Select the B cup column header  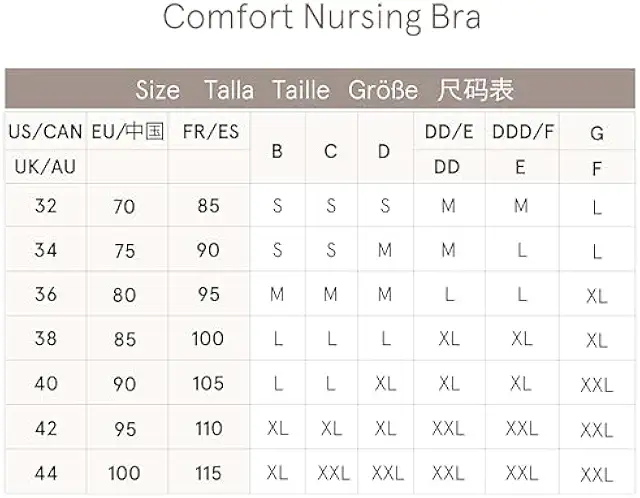coord(277,153)
